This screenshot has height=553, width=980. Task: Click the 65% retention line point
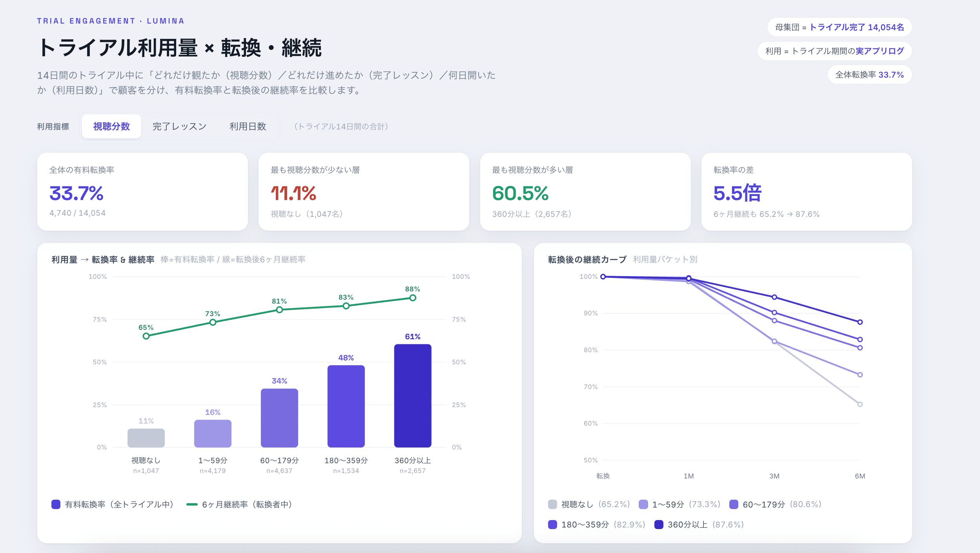tap(146, 336)
